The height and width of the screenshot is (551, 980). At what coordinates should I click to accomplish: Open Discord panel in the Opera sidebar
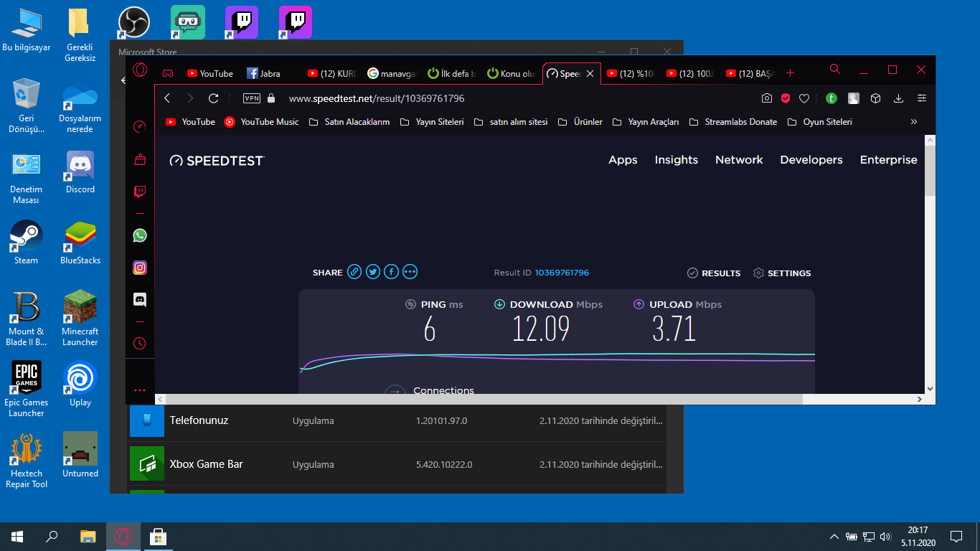point(140,300)
